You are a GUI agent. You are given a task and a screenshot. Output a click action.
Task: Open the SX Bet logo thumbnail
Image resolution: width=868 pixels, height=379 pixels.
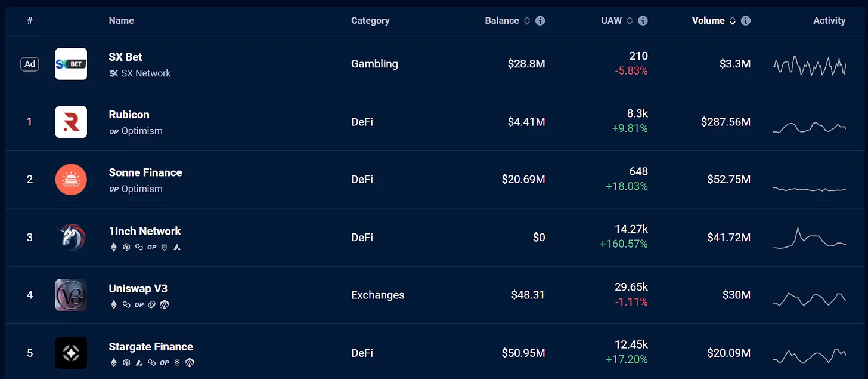(x=71, y=64)
